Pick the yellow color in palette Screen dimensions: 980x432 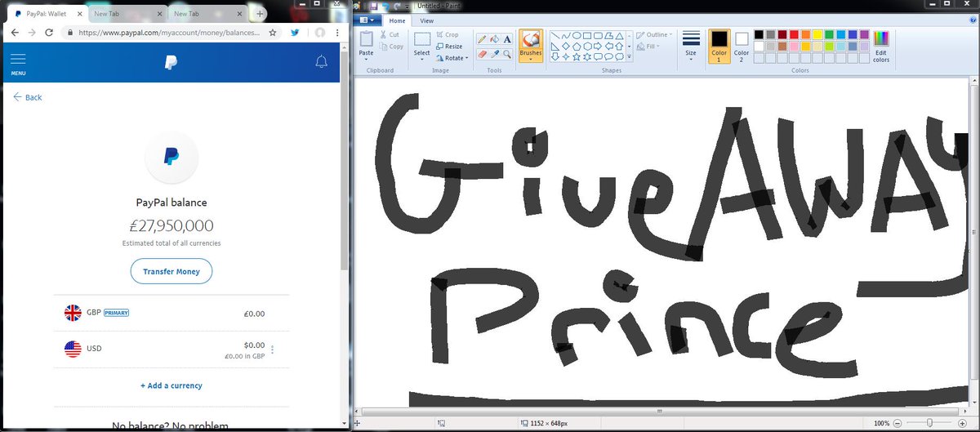pyautogui.click(x=817, y=35)
